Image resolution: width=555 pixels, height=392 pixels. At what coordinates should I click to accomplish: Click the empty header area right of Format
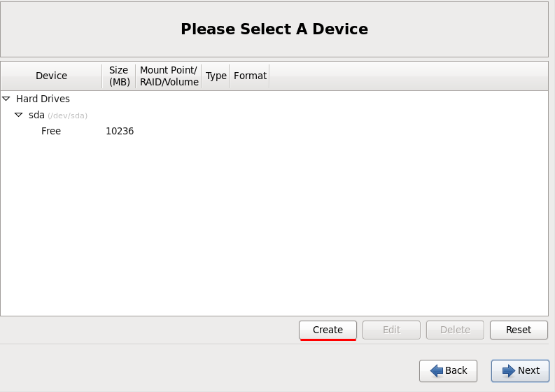pos(407,76)
